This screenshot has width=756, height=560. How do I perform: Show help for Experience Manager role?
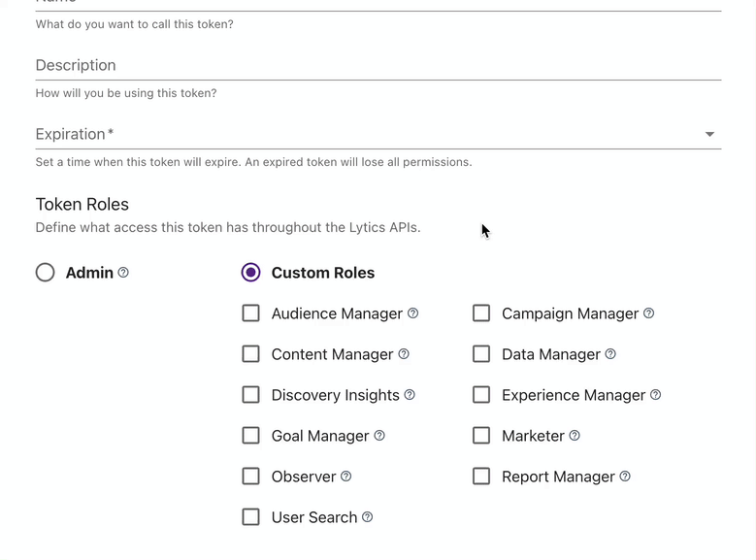655,395
